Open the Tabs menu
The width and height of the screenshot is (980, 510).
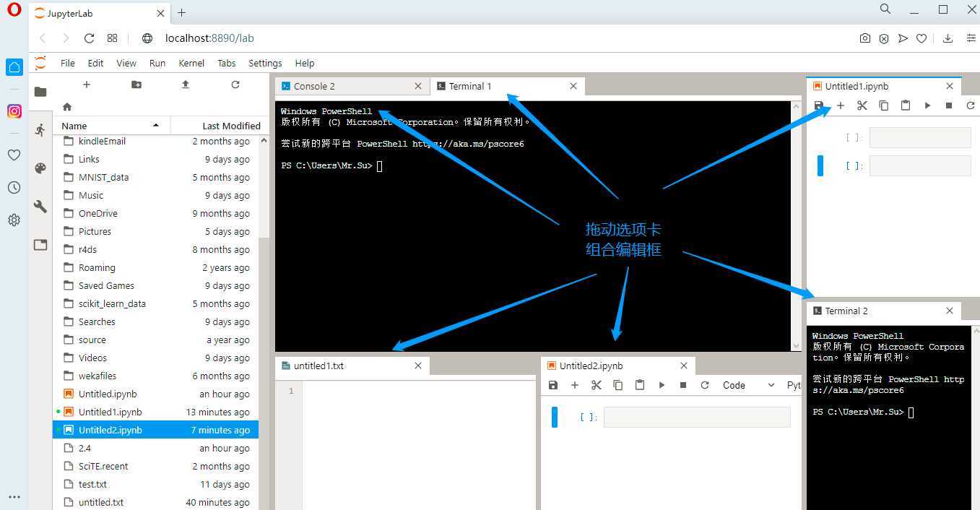point(227,64)
